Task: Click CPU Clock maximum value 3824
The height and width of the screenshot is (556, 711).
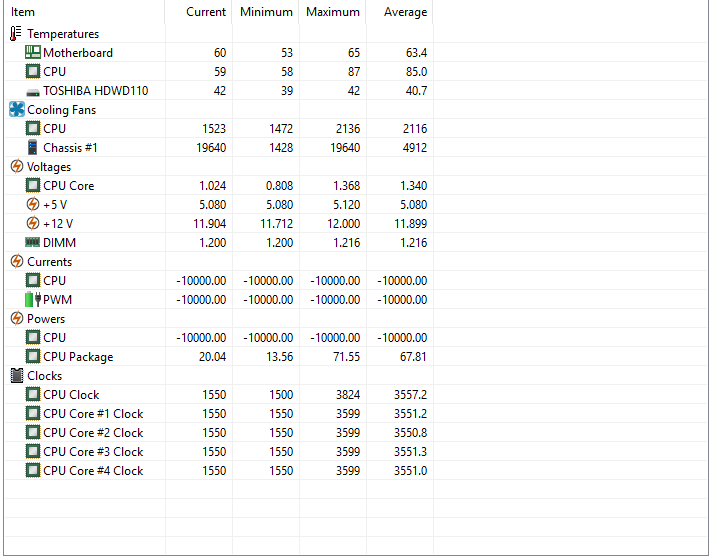Action: [348, 395]
